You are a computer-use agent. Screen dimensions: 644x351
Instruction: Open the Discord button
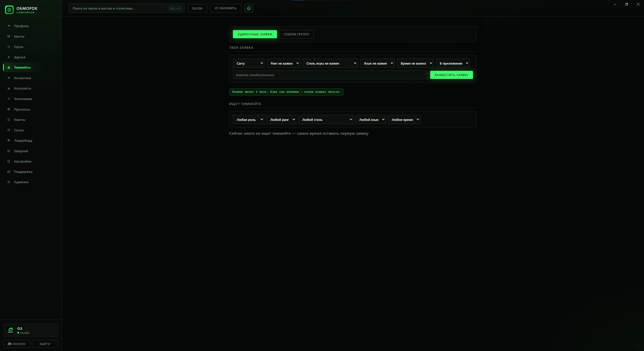17,344
